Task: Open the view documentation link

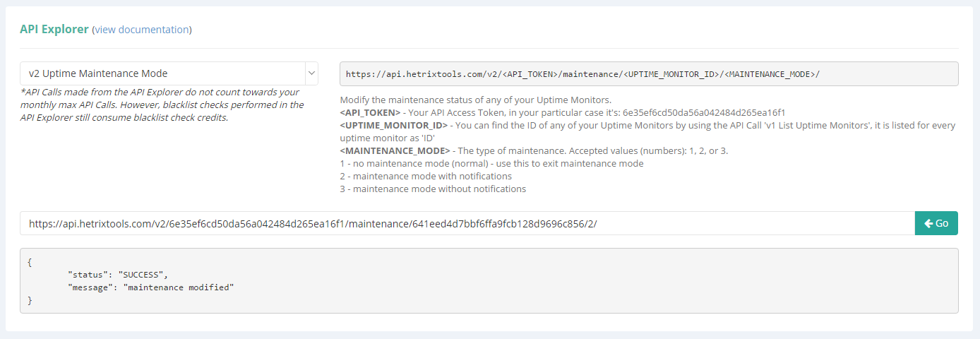Action: (142, 30)
